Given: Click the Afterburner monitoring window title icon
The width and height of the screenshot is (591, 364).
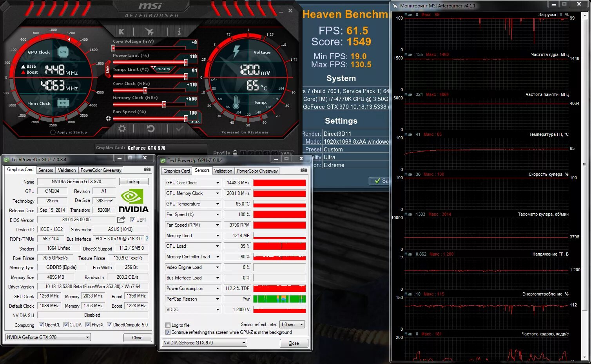Looking at the screenshot, I should pos(395,6).
